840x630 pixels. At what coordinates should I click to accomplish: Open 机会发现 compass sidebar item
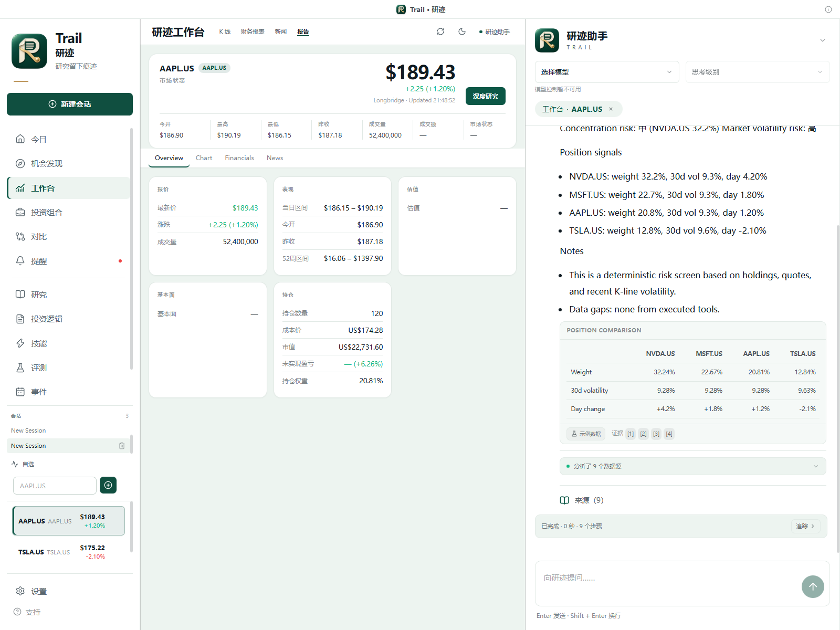[69, 163]
